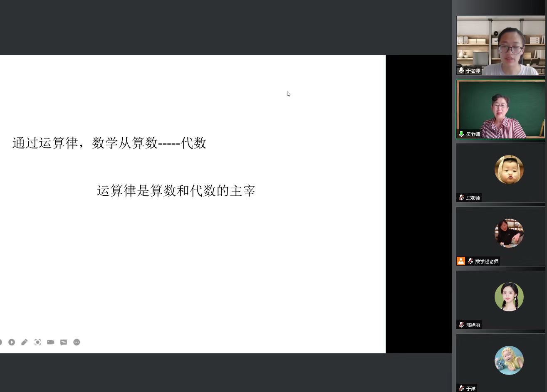547x392 pixels.
Task: Click the name label 屈老师
Action: [473, 198]
